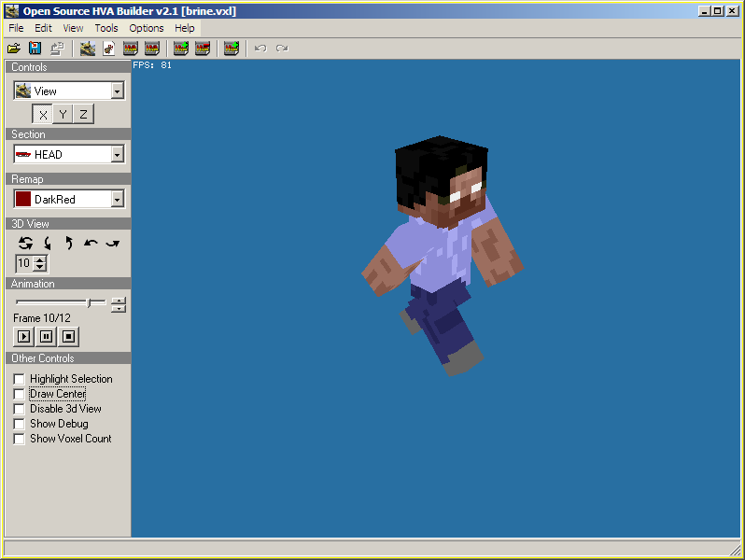Pause the animation
This screenshot has height=560, width=745.
(x=46, y=336)
